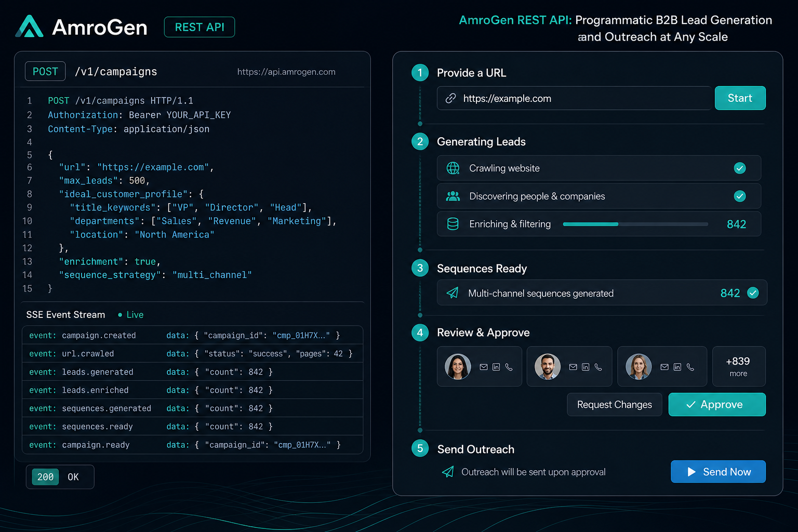Click LinkedIn icon on second lead card
This screenshot has height=532, width=798.
[x=586, y=367]
